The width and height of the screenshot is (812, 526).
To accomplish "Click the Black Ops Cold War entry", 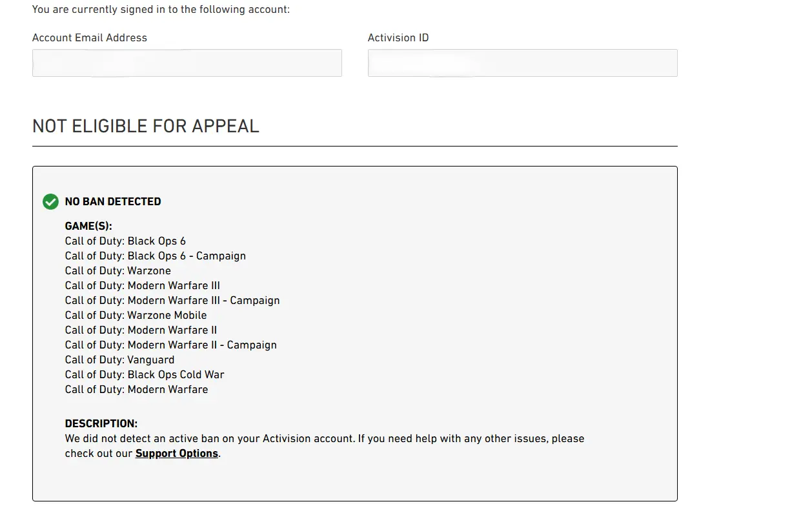I will pyautogui.click(x=145, y=375).
